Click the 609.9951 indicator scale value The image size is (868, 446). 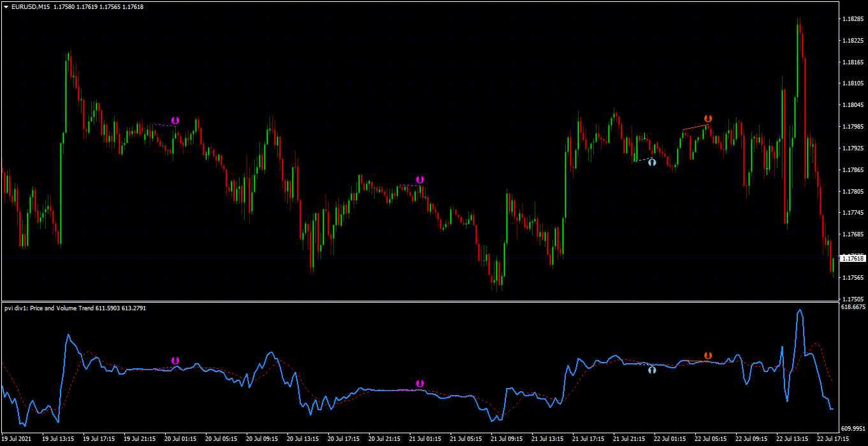[x=853, y=429]
